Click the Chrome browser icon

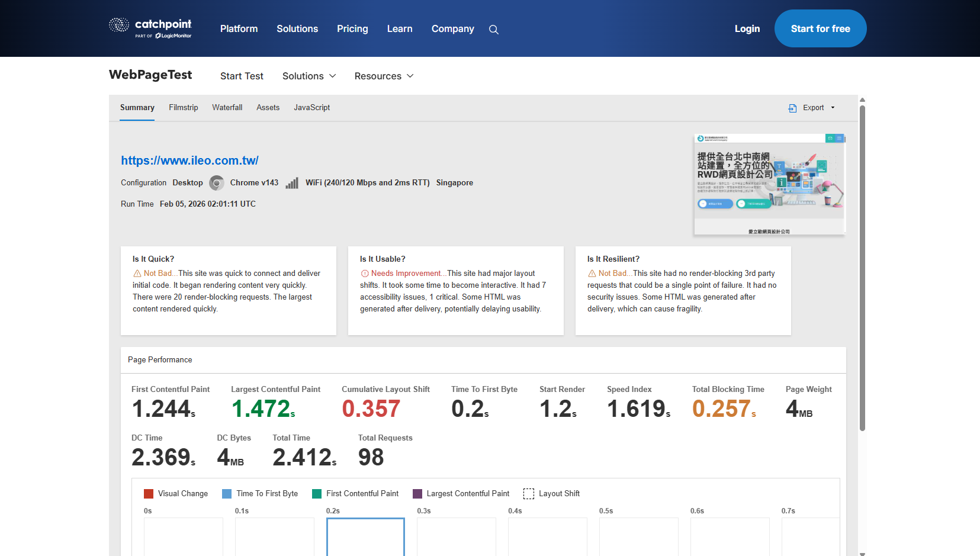click(217, 183)
